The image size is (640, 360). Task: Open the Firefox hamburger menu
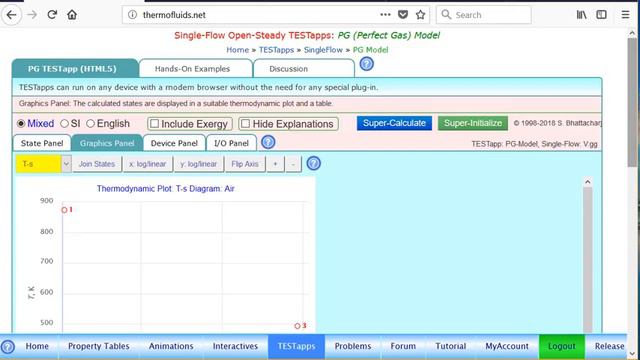625,15
